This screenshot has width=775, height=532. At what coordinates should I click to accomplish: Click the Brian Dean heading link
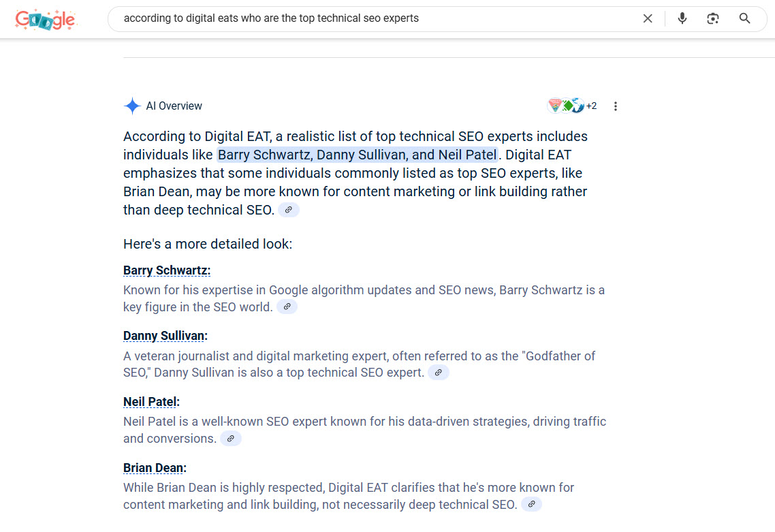click(x=155, y=468)
